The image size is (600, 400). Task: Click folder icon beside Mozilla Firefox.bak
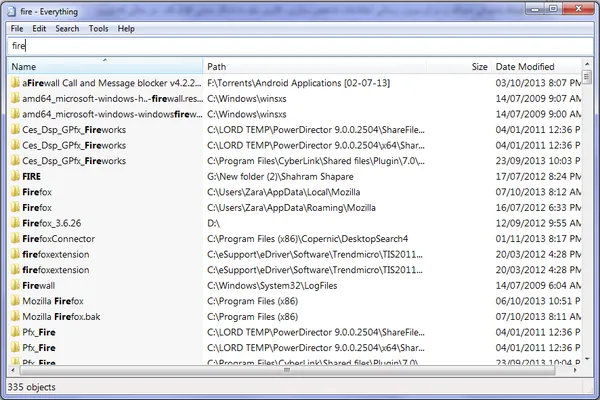[15, 317]
